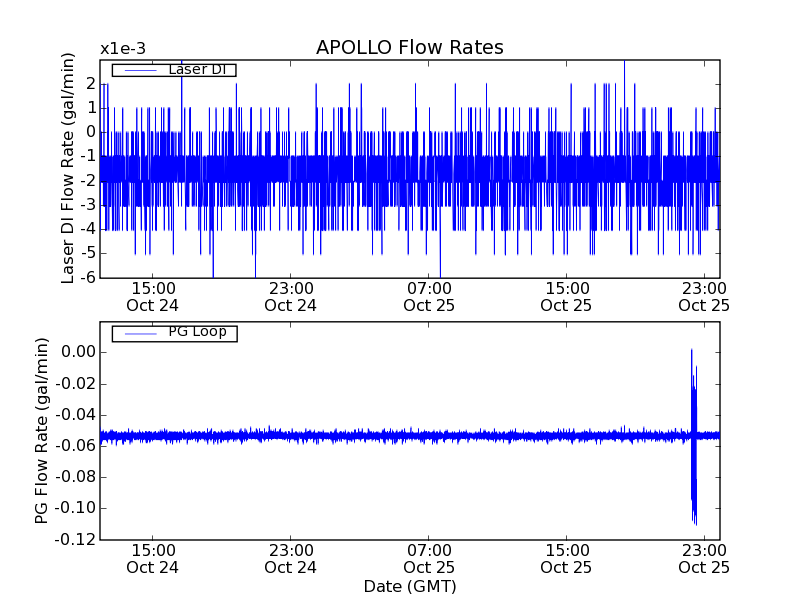
Task: Click the blue line sample in Laser DI legend
Action: 140,70
